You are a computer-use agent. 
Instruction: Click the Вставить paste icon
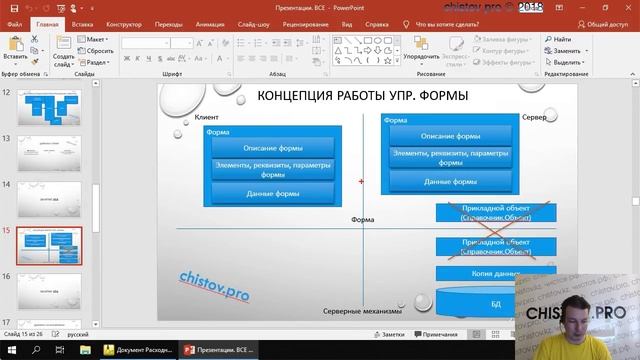(x=16, y=44)
